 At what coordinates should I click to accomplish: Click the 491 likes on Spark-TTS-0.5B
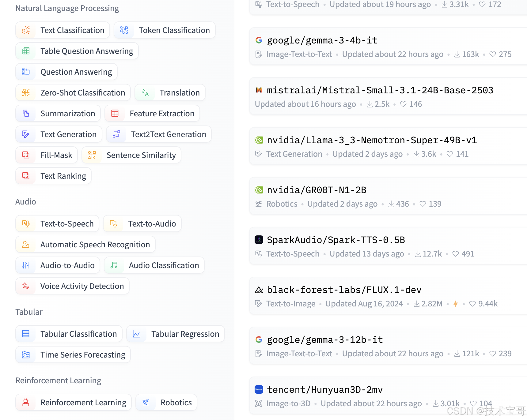click(x=463, y=254)
